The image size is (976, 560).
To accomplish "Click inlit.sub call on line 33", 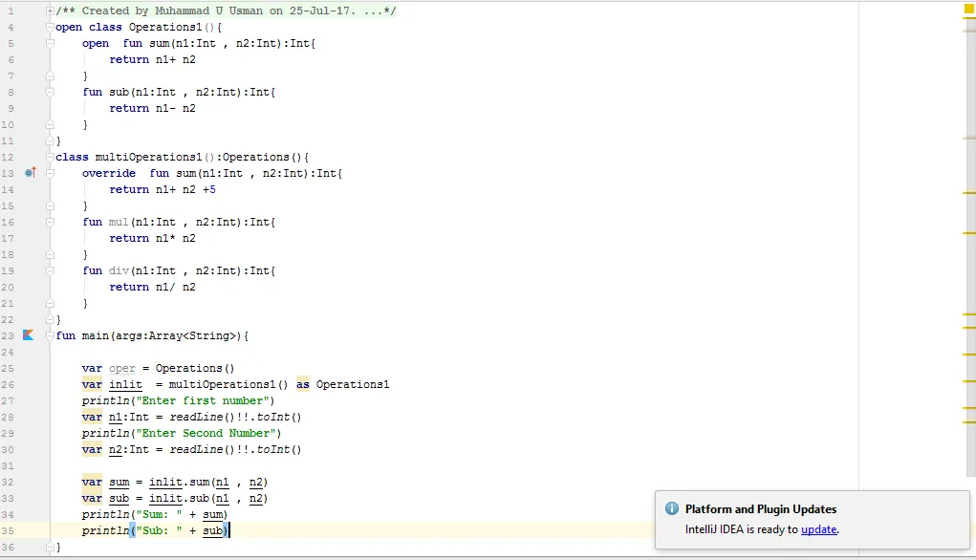I will click(208, 498).
